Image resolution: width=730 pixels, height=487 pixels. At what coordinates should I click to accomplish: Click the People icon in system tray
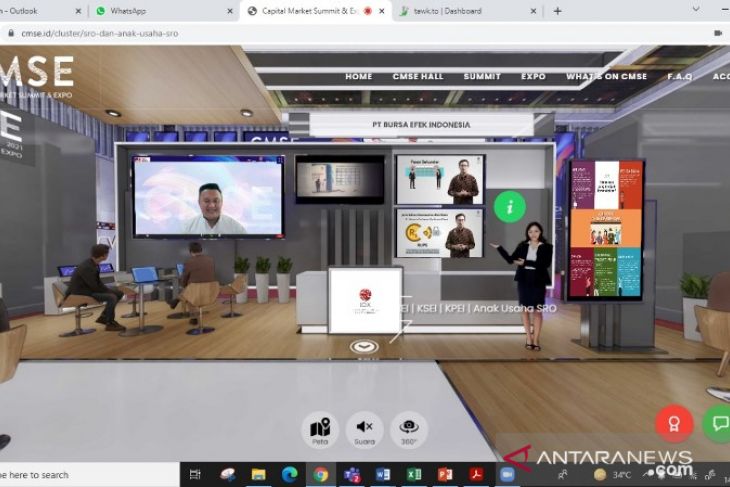coord(562,475)
